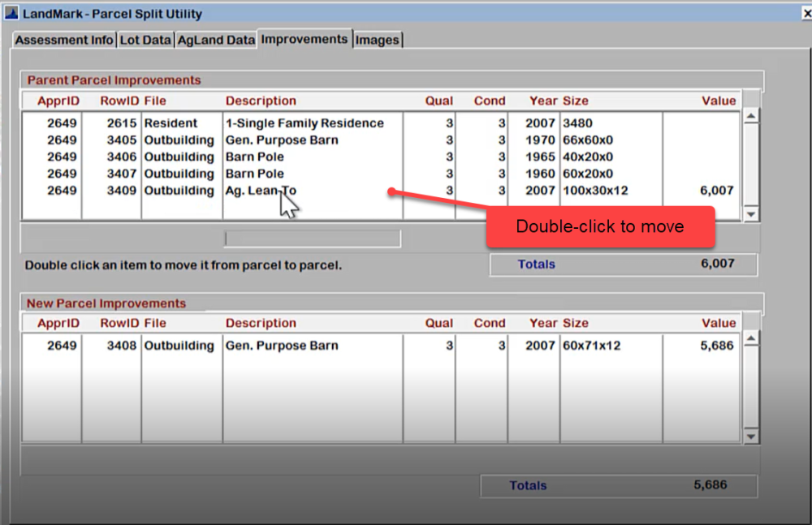The height and width of the screenshot is (525, 812).
Task: Switch to the Lot Data tab
Action: pos(145,40)
